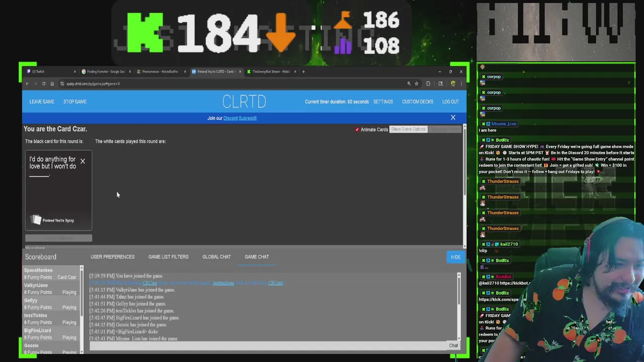This screenshot has height=362, width=644.
Task: Bookmark this page with the star icon
Action: (x=416, y=83)
